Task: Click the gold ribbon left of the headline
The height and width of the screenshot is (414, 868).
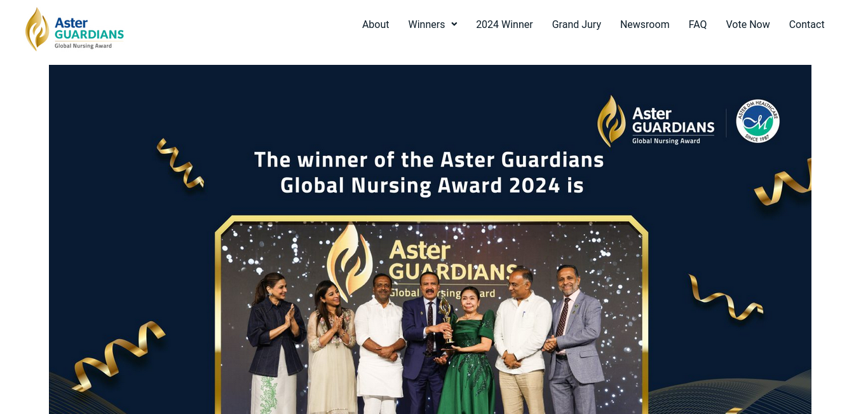Action: pyautogui.click(x=180, y=163)
